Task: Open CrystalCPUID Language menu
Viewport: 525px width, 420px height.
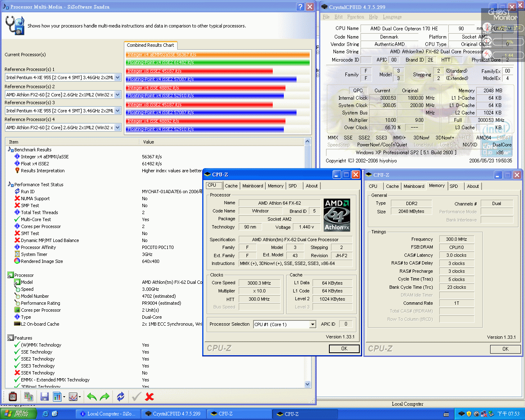Action: [392, 17]
